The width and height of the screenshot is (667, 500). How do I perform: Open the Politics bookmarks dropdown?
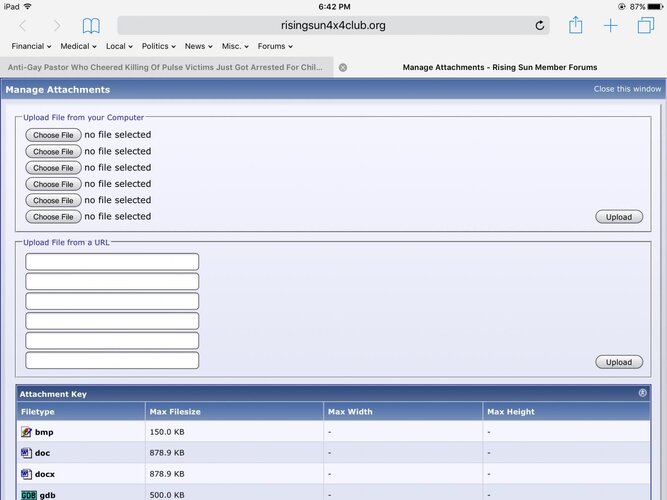pyautogui.click(x=158, y=46)
